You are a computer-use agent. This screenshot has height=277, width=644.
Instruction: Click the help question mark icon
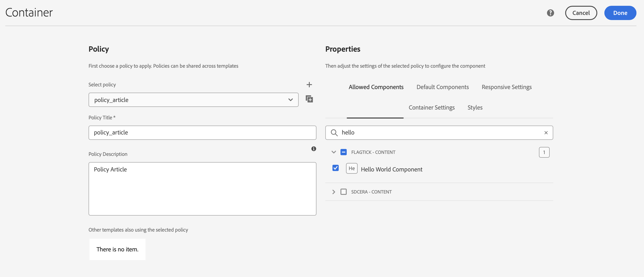[x=550, y=13]
